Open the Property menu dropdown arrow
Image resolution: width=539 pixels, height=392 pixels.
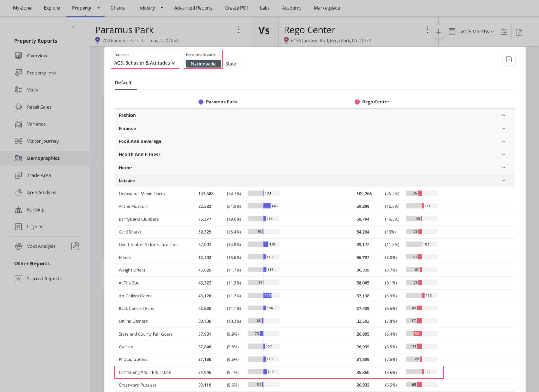pos(98,7)
